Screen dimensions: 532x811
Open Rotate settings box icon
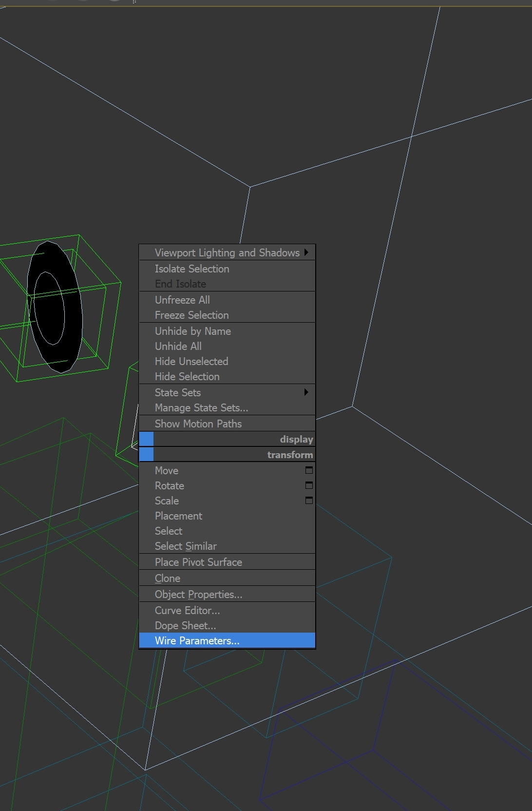(x=309, y=485)
